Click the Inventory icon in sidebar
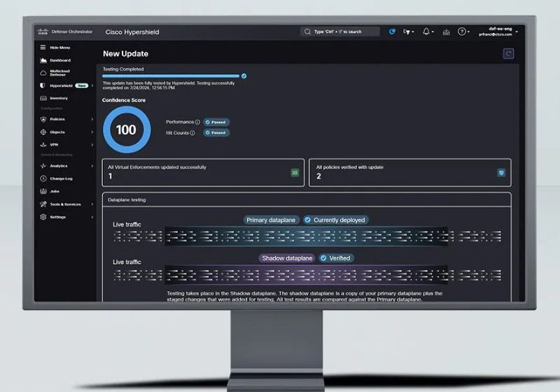This screenshot has width=560, height=392. (43, 98)
